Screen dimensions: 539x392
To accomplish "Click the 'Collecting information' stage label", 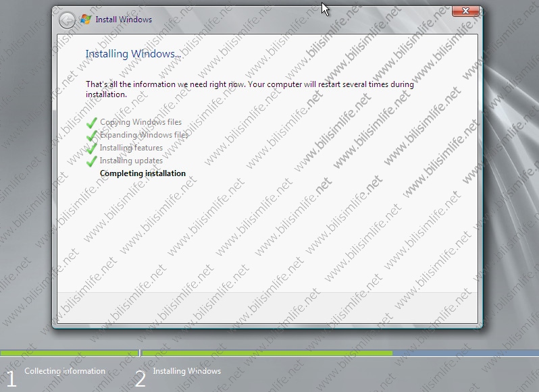I will tap(65, 371).
